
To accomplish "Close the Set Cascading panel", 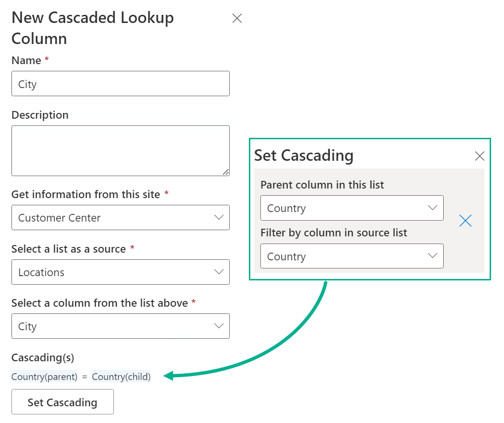I will [x=480, y=156].
